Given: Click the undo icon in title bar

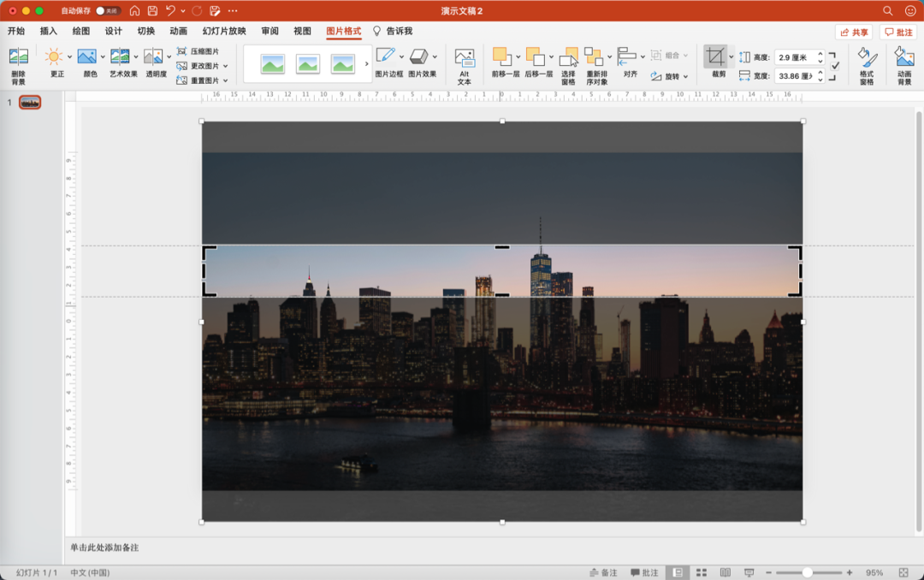Looking at the screenshot, I should 170,10.
